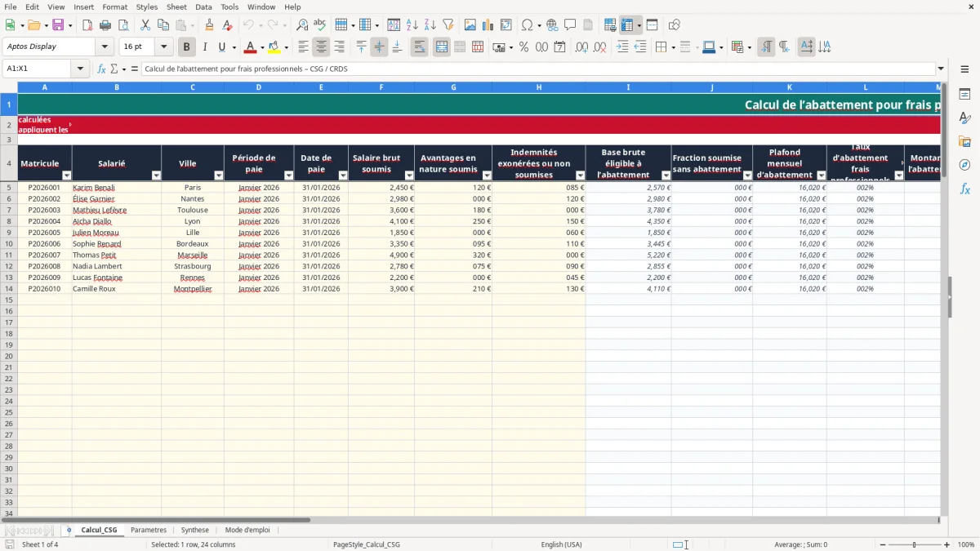The height and width of the screenshot is (551, 980).
Task: Click Increase Indent icon
Action: coord(622,47)
